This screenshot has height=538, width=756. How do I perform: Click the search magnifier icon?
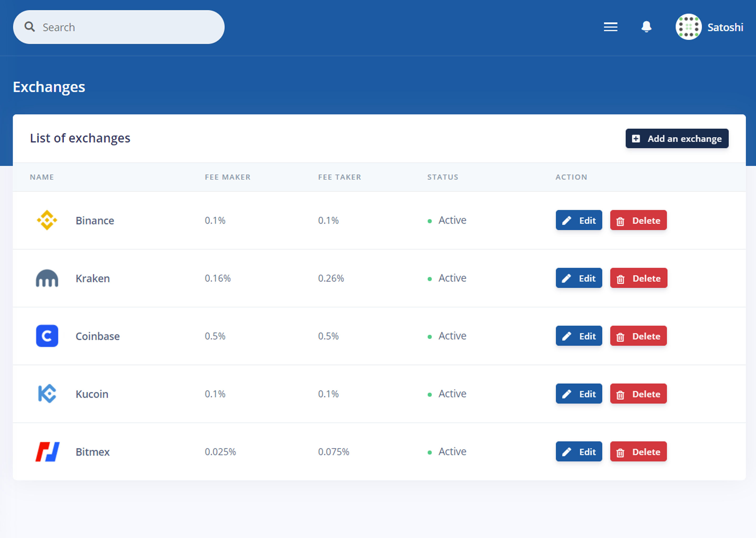tap(30, 27)
